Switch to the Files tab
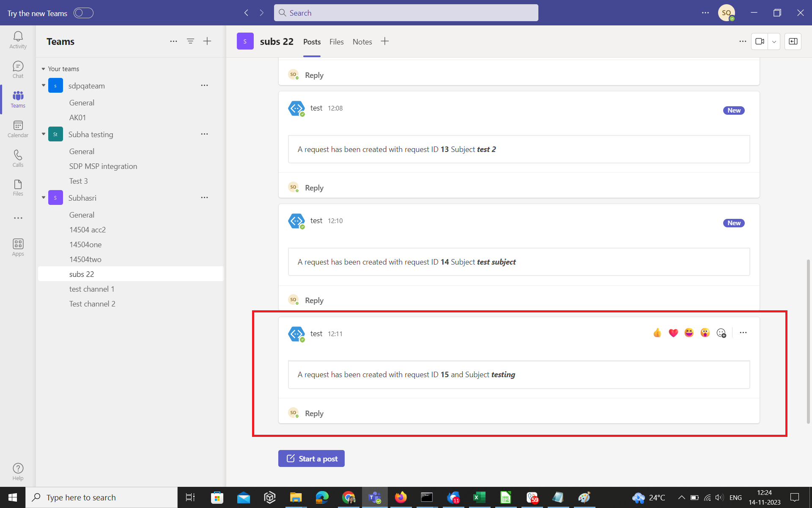812x508 pixels. click(x=336, y=41)
